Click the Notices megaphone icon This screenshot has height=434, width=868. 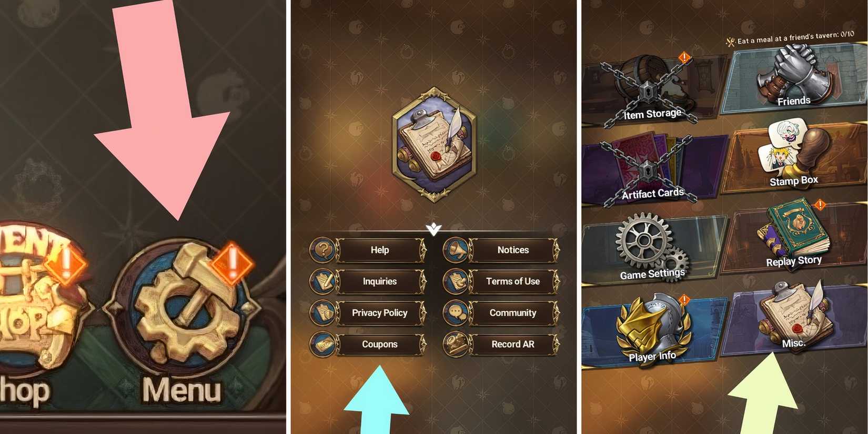(x=456, y=250)
